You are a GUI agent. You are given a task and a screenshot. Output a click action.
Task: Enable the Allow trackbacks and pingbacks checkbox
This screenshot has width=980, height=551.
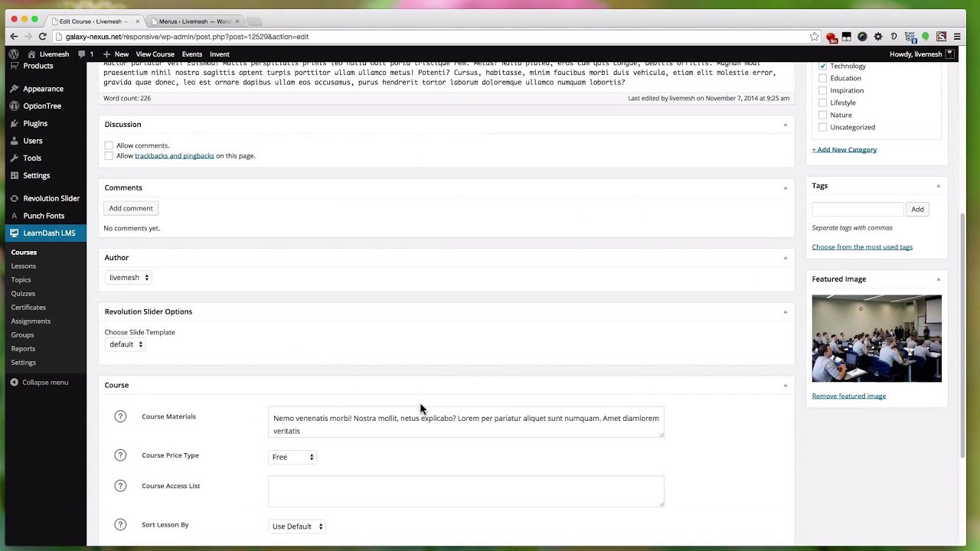(109, 156)
